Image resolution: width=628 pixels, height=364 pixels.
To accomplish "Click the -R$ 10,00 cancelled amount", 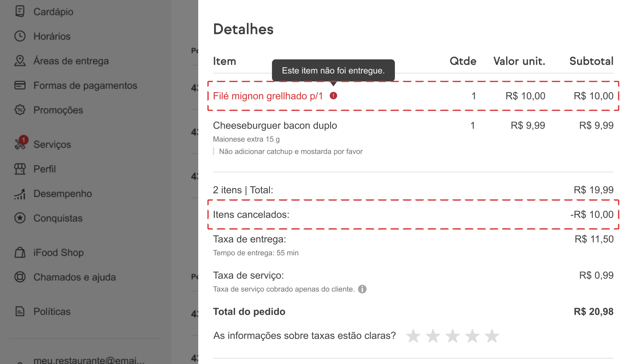I will pyautogui.click(x=592, y=214).
